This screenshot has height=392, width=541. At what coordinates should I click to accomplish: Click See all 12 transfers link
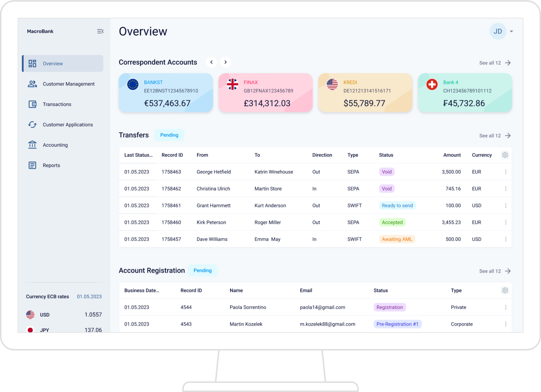[494, 135]
